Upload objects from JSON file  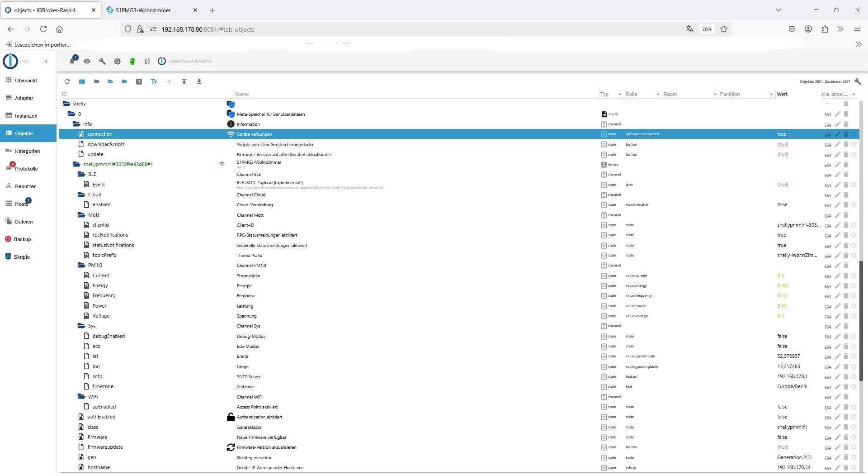pos(184,81)
